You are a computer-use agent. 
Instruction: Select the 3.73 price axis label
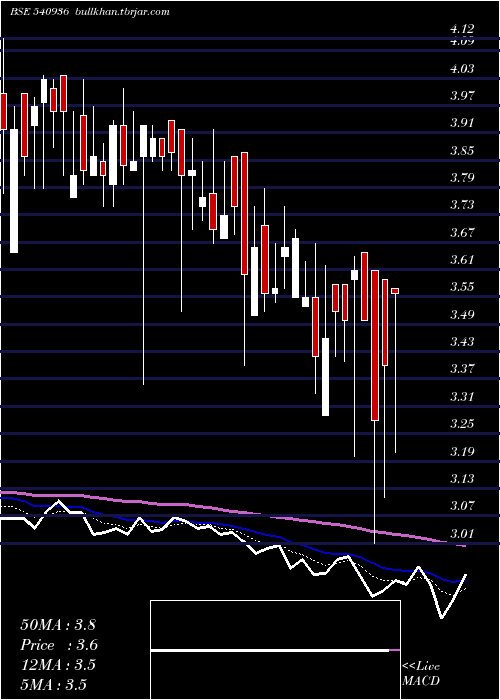point(462,205)
